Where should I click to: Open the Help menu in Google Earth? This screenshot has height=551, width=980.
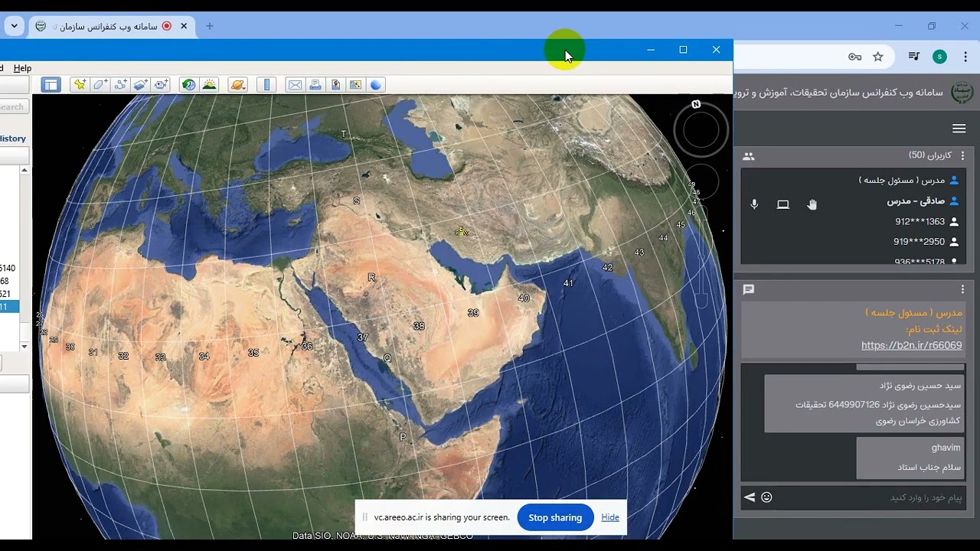pyautogui.click(x=22, y=68)
